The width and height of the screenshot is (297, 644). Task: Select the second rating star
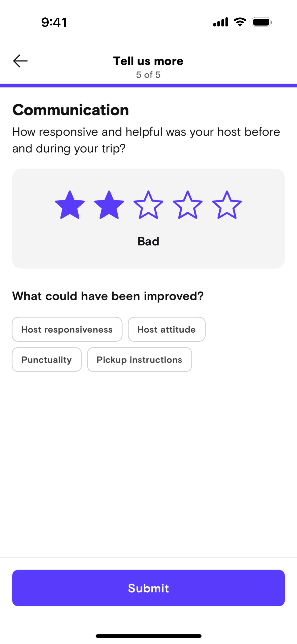tap(109, 205)
